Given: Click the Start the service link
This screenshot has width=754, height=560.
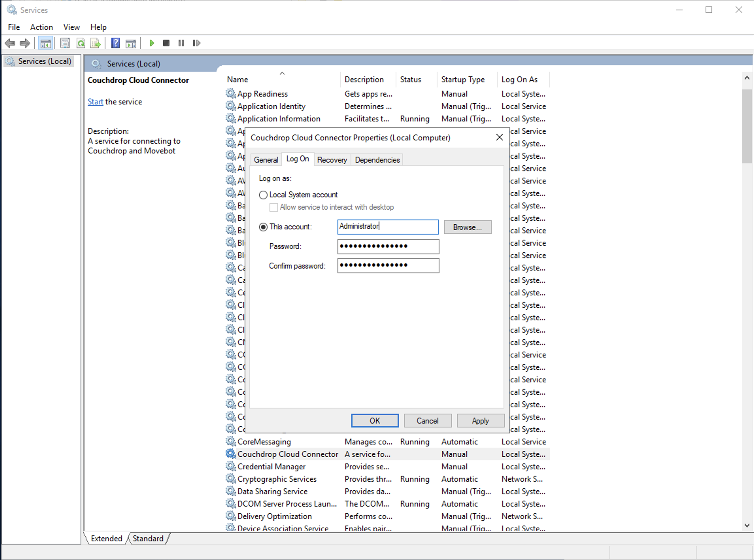Looking at the screenshot, I should [x=95, y=102].
